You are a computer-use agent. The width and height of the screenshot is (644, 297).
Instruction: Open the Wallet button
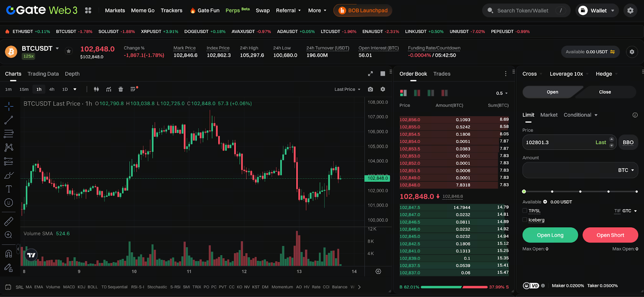(x=596, y=10)
